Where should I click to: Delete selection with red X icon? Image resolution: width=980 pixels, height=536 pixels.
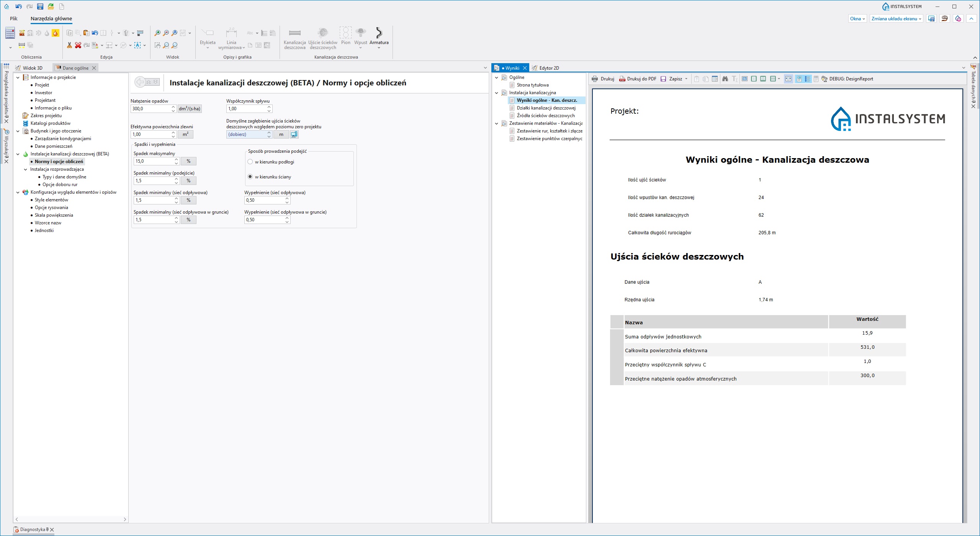point(78,45)
